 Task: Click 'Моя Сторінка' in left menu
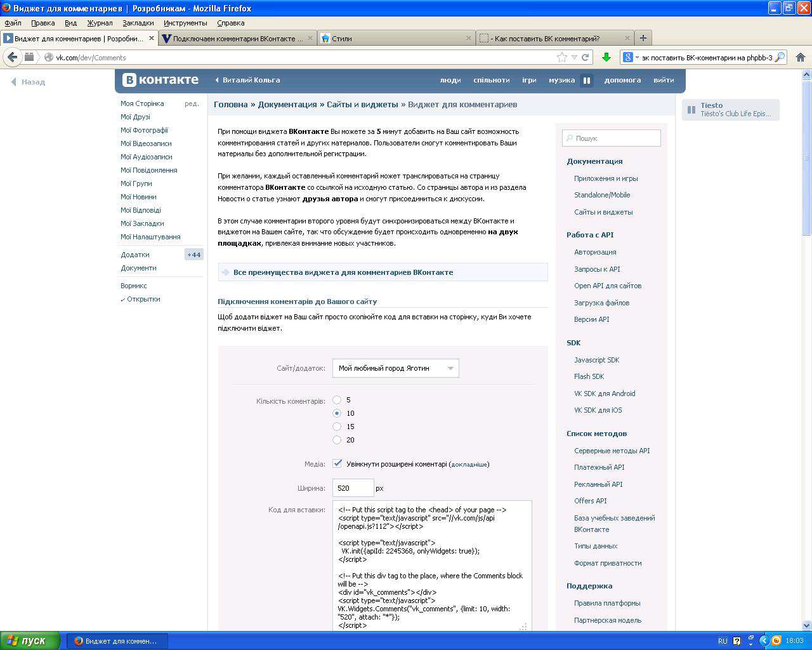coord(142,103)
